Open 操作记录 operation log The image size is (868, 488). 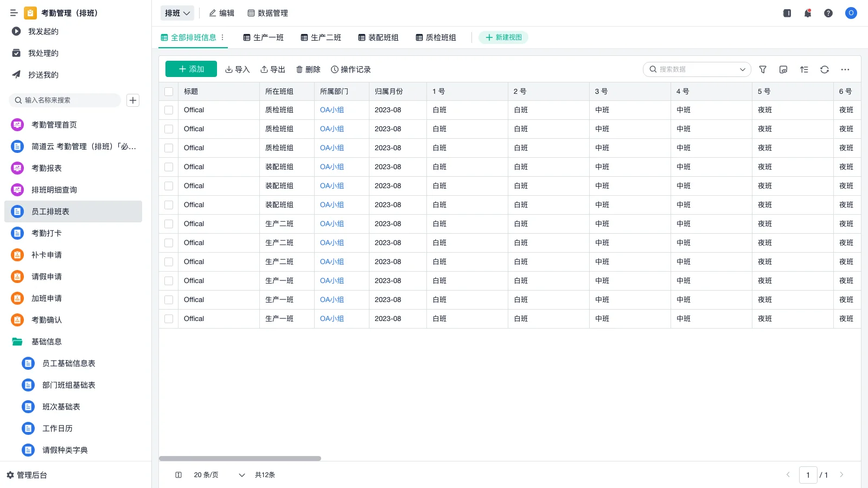(351, 69)
